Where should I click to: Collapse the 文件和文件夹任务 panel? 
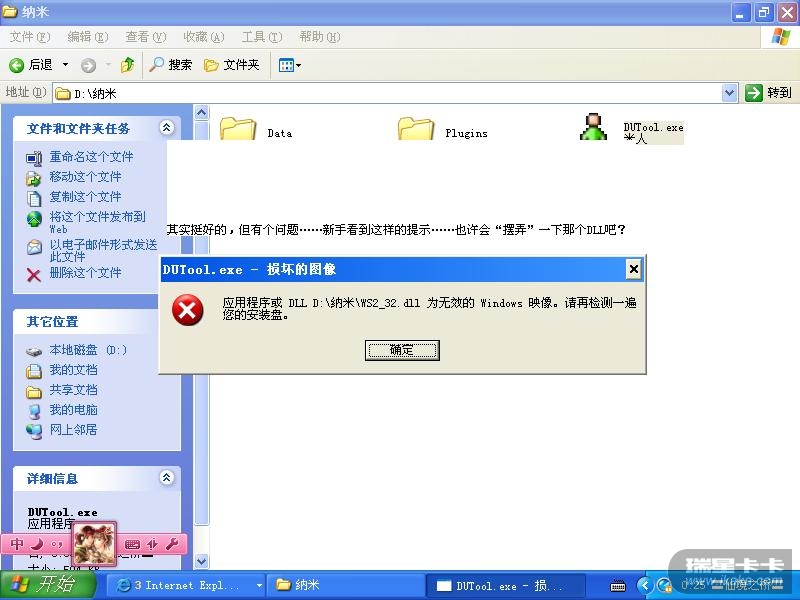click(167, 127)
